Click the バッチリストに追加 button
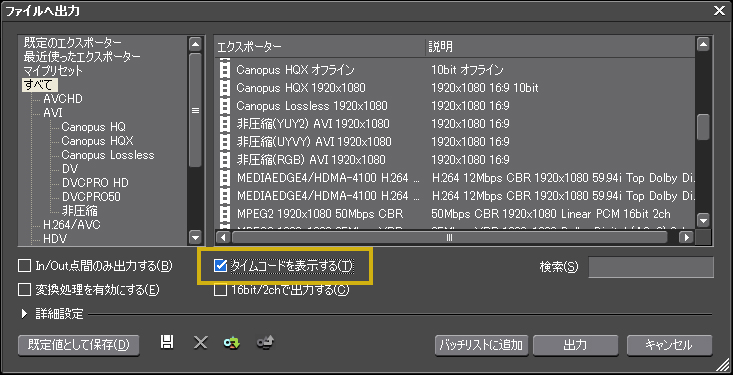733x375 pixels. [481, 346]
